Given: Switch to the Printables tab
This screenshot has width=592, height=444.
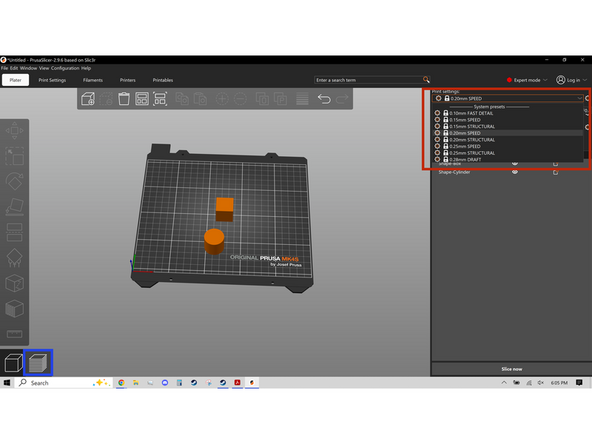Looking at the screenshot, I should [x=163, y=80].
